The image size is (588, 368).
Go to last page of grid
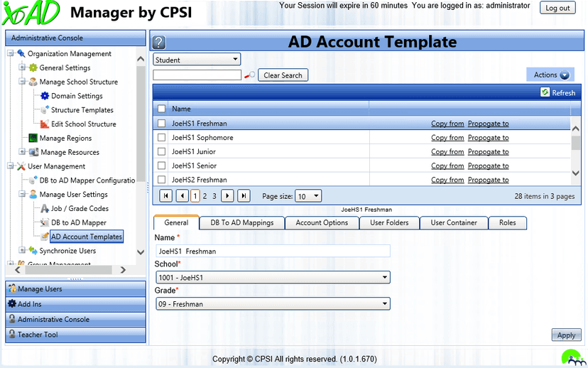(x=244, y=196)
